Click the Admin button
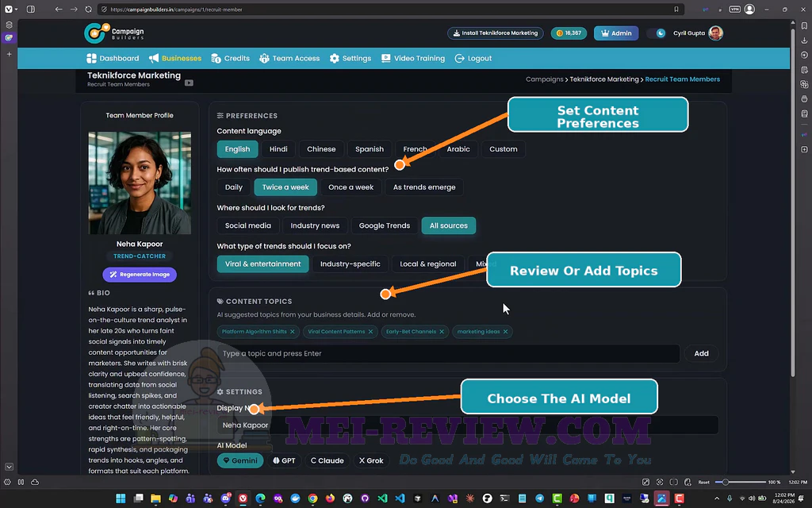The image size is (812, 508). (616, 33)
